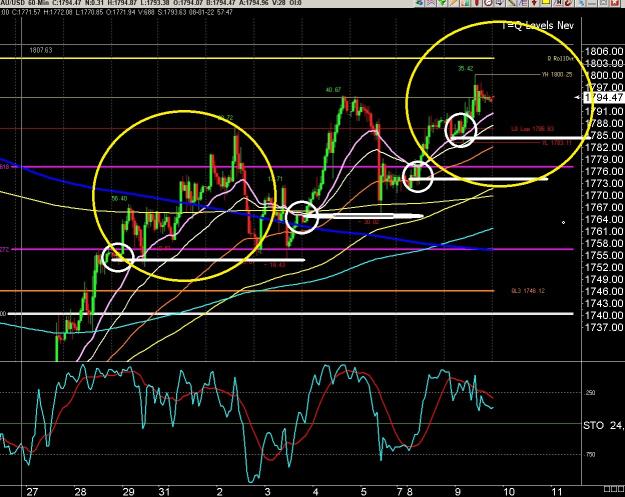Click the green down-arrow toolbar icon
625x497 pixels.
coord(442,3)
